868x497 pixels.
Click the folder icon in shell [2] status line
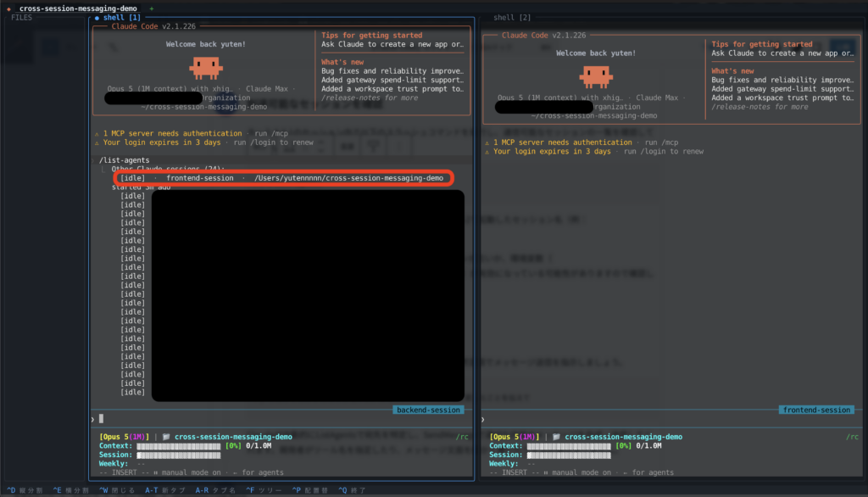(556, 437)
